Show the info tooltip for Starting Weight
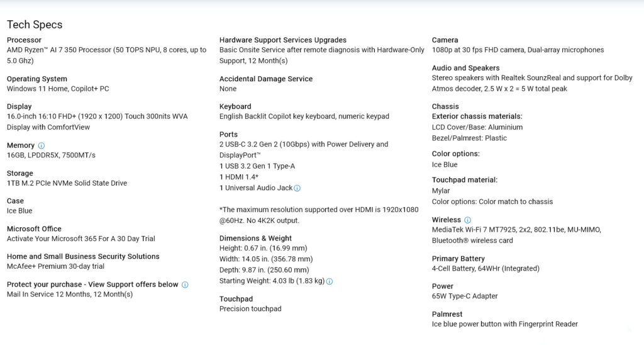Screen dimensions: 644x345 (x=330, y=281)
